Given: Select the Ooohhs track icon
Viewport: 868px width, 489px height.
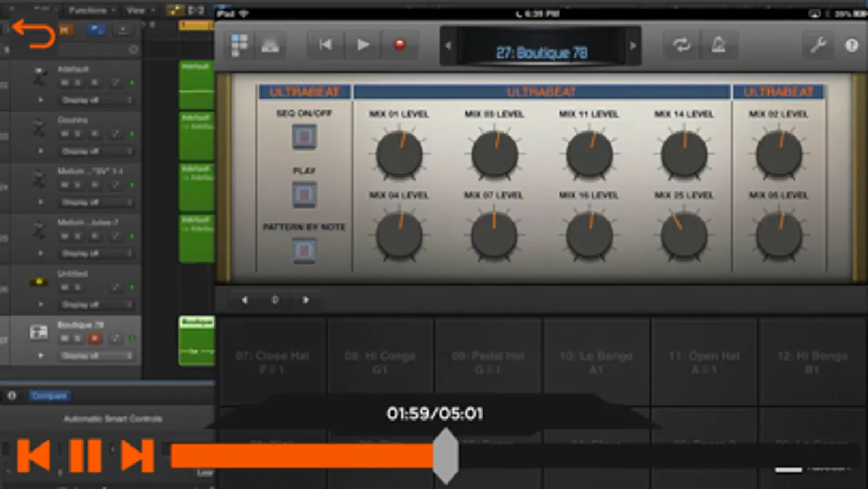Looking at the screenshot, I should [x=39, y=129].
